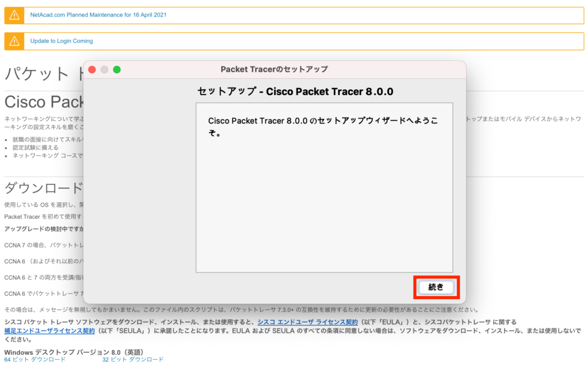Open the シスコ エンドユーザ ライセンス契約 link
The image size is (588, 379).
[x=308, y=322]
